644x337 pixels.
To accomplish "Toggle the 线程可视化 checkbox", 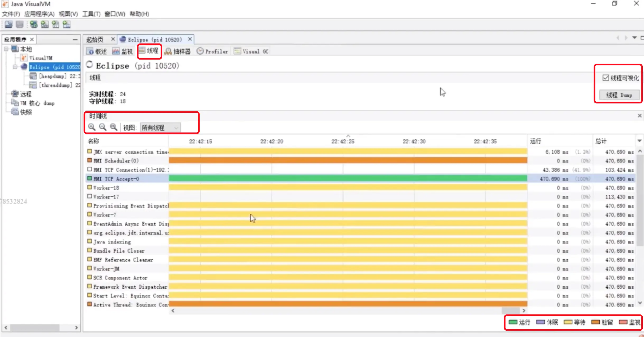I will [x=606, y=78].
